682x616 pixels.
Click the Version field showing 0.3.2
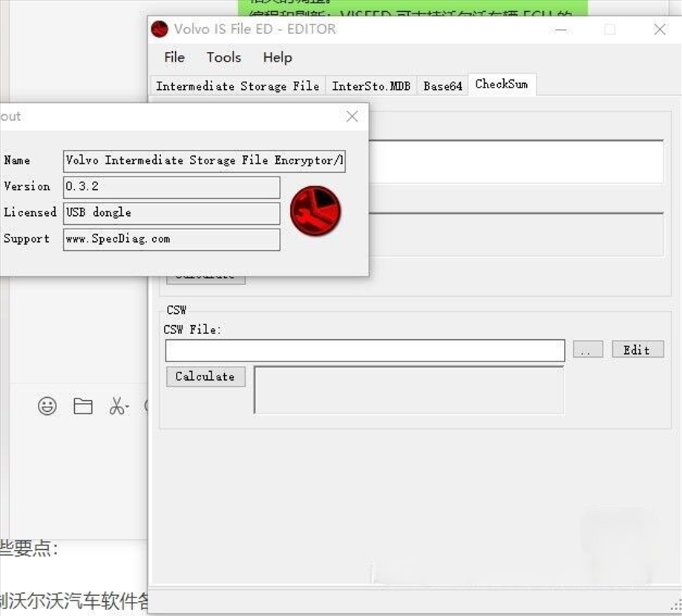[x=171, y=187]
